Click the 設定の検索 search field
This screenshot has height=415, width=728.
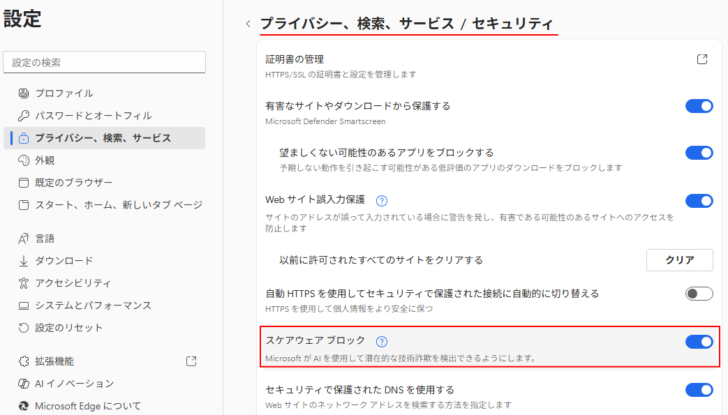[104, 62]
